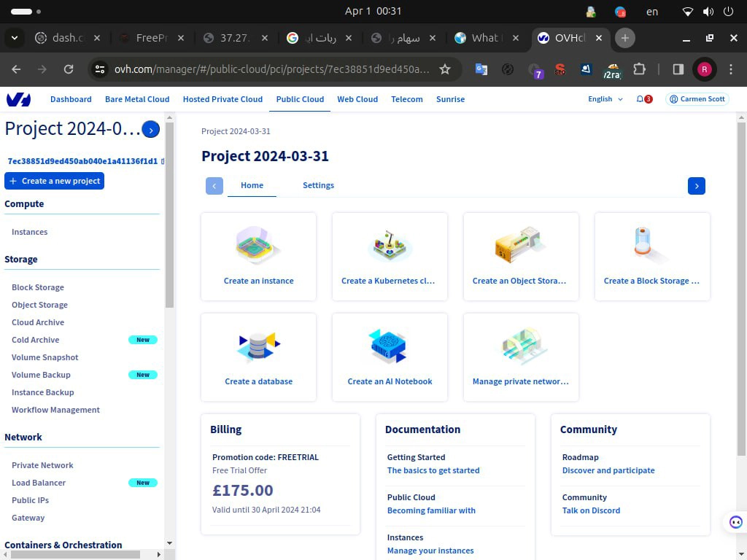Open the notifications bell

pyautogui.click(x=639, y=99)
